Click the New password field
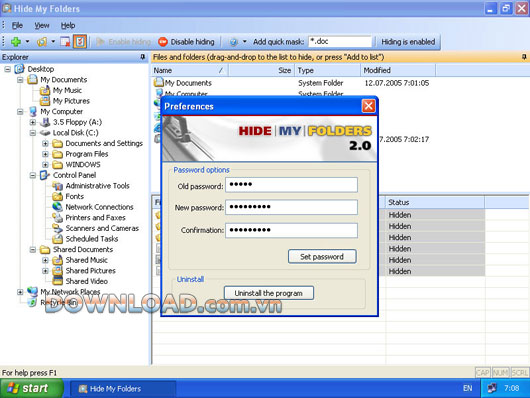 coord(291,207)
